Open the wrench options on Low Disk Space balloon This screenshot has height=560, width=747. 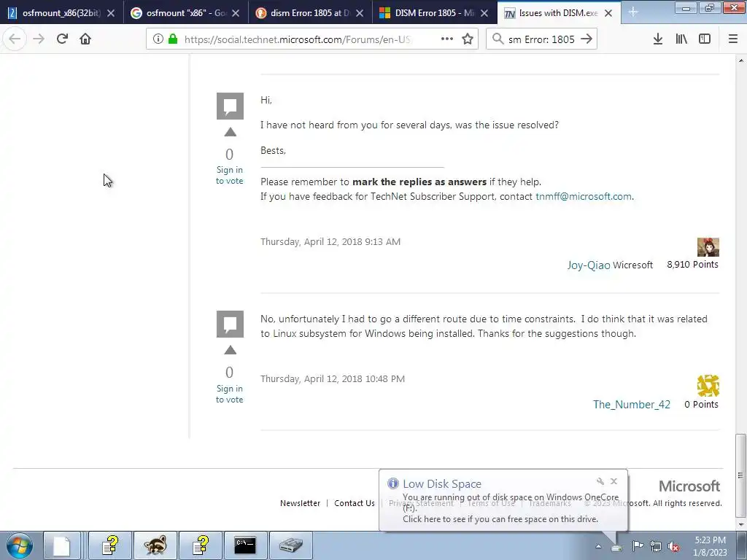(600, 481)
